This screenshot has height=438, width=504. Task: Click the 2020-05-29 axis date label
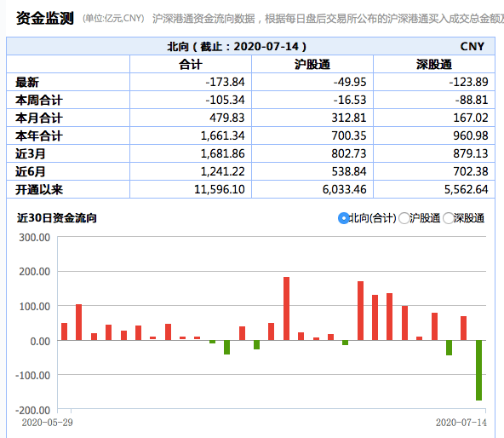pos(48,423)
